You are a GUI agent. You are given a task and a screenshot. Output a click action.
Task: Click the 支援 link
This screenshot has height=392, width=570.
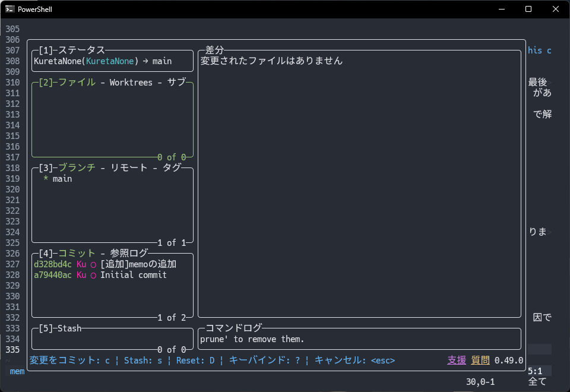point(457,361)
